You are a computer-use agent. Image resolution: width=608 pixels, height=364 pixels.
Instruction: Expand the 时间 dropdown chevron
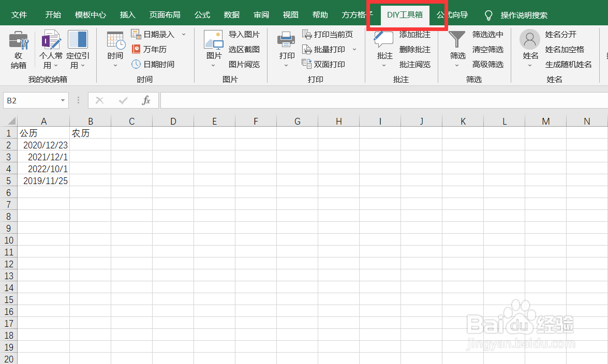coord(115,66)
